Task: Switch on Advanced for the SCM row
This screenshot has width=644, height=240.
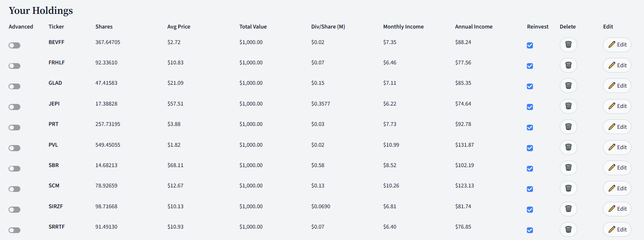Action: (14, 189)
